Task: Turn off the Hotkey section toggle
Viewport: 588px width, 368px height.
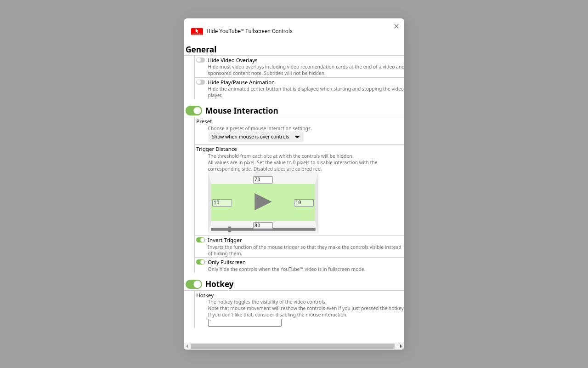Action: (x=194, y=284)
